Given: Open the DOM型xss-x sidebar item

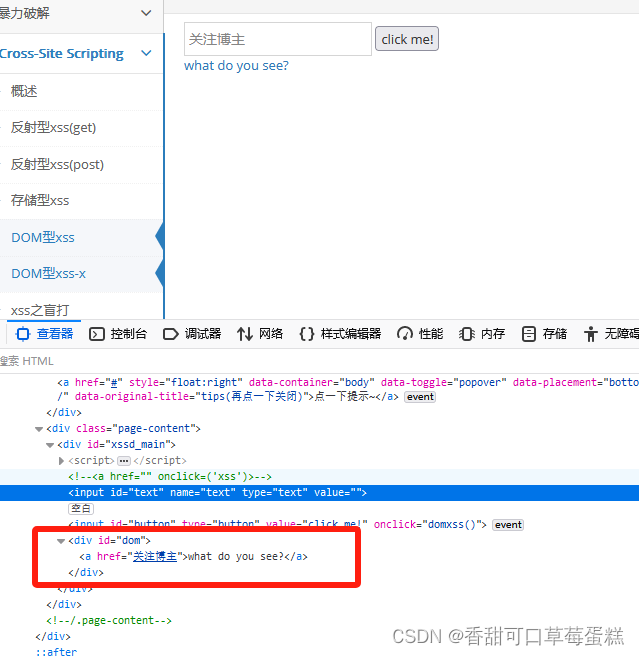Looking at the screenshot, I should 49,274.
